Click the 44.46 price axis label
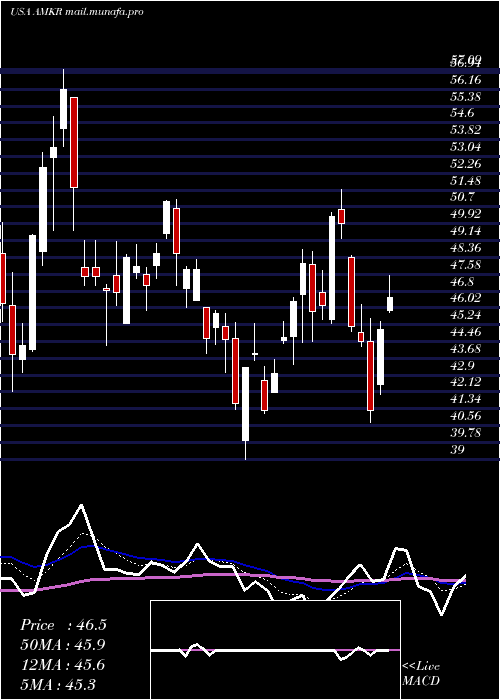The width and height of the screenshot is (500, 700). point(466,332)
